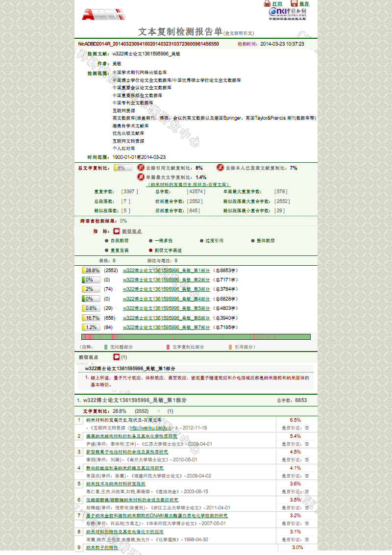The height and width of the screenshot is (555, 392).
Task: Open the 剽窃观点 indicator link
Action: click(132, 231)
